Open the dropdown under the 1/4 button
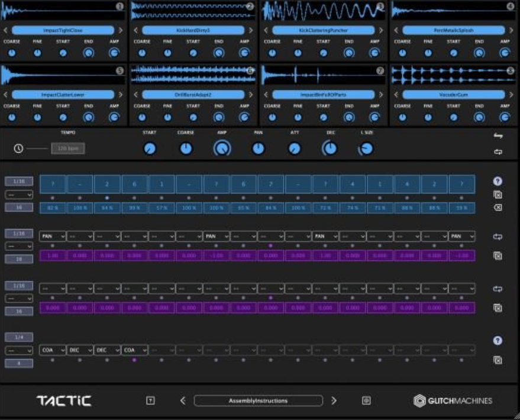The width and height of the screenshot is (520, 420). click(x=19, y=350)
